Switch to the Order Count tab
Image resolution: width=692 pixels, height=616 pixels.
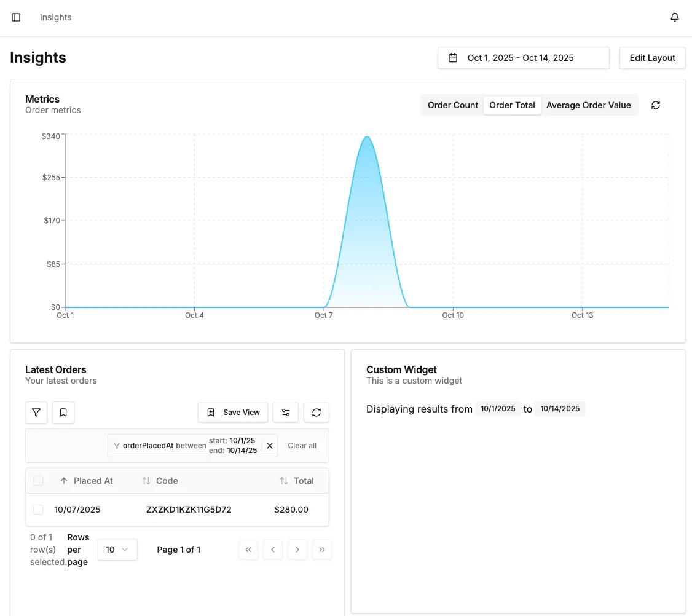pos(453,105)
